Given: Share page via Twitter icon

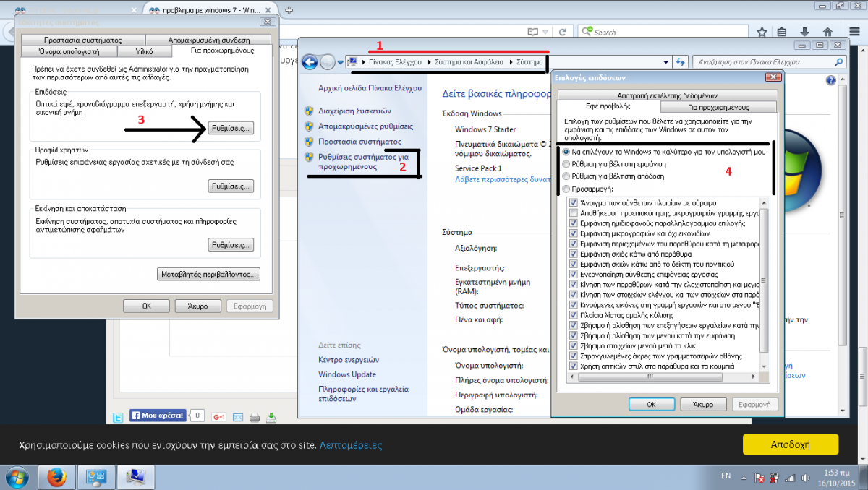Looking at the screenshot, I should [x=118, y=417].
